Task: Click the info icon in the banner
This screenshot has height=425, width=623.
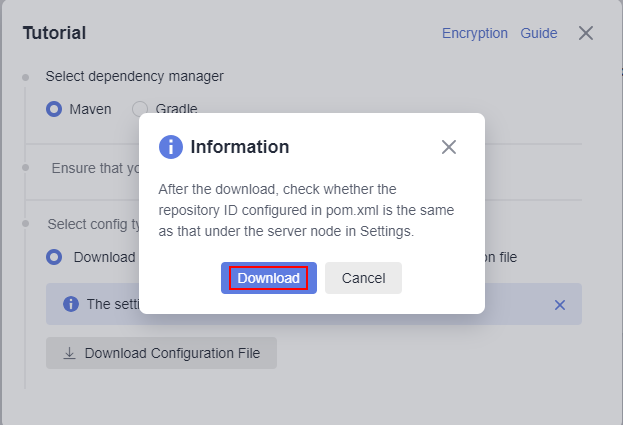Action: pyautogui.click(x=71, y=304)
